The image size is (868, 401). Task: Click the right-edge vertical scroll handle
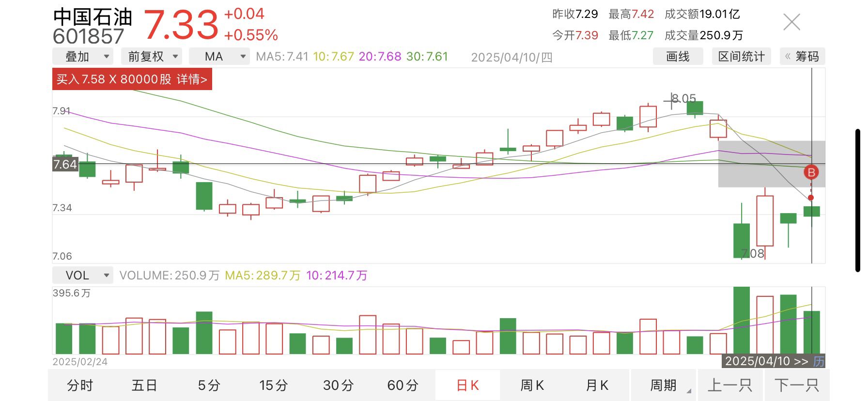point(858,200)
